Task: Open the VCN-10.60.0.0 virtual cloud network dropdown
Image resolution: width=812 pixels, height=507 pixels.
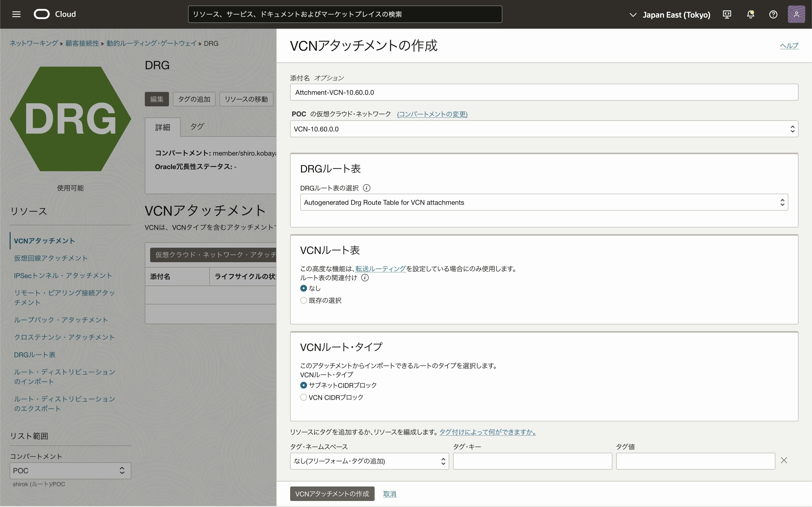Action: [x=544, y=129]
